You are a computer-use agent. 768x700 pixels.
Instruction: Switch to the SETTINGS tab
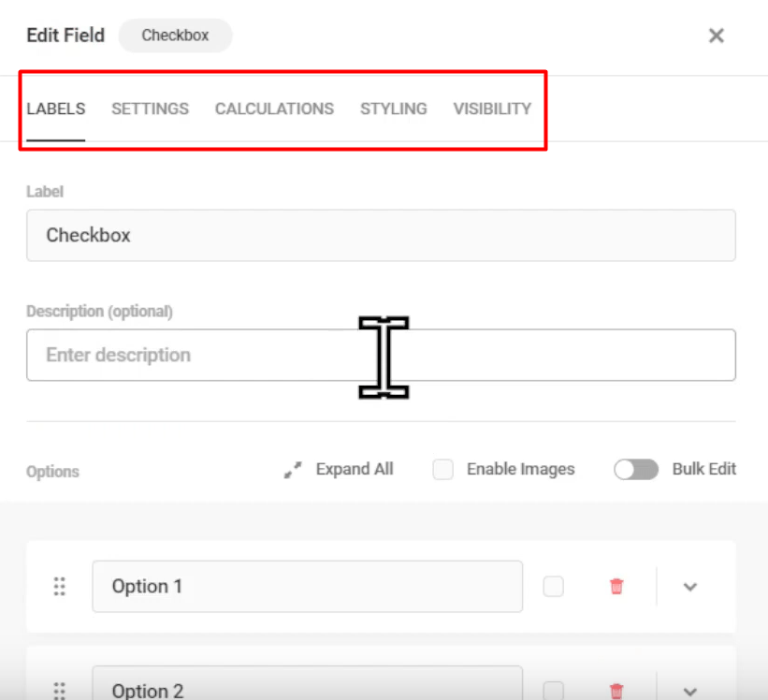point(150,109)
